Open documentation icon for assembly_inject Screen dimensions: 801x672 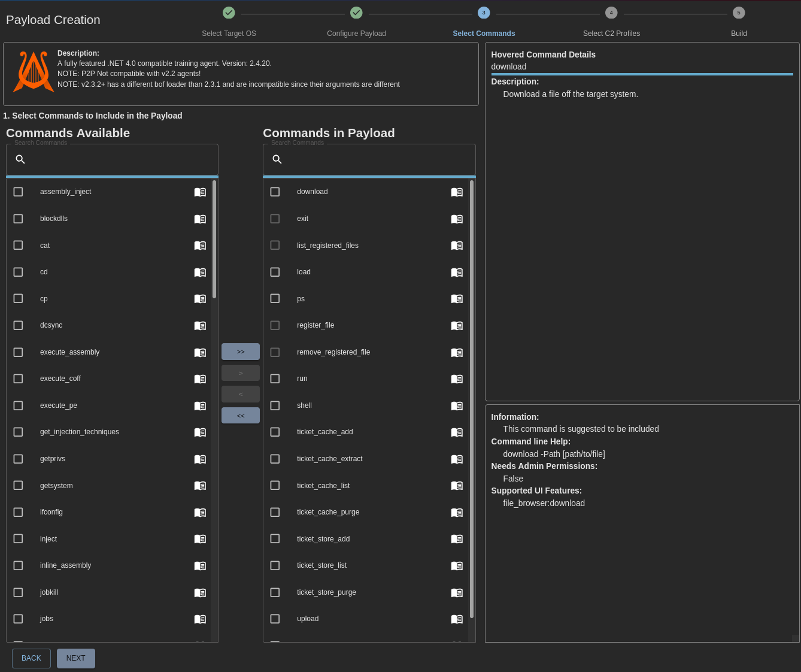(x=200, y=192)
